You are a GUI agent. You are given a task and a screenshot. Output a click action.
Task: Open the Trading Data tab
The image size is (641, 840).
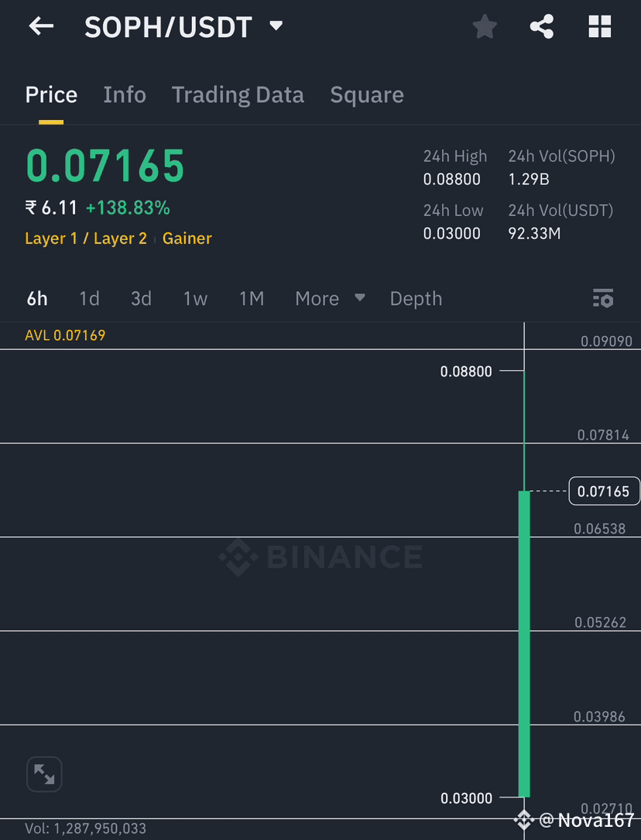238,94
